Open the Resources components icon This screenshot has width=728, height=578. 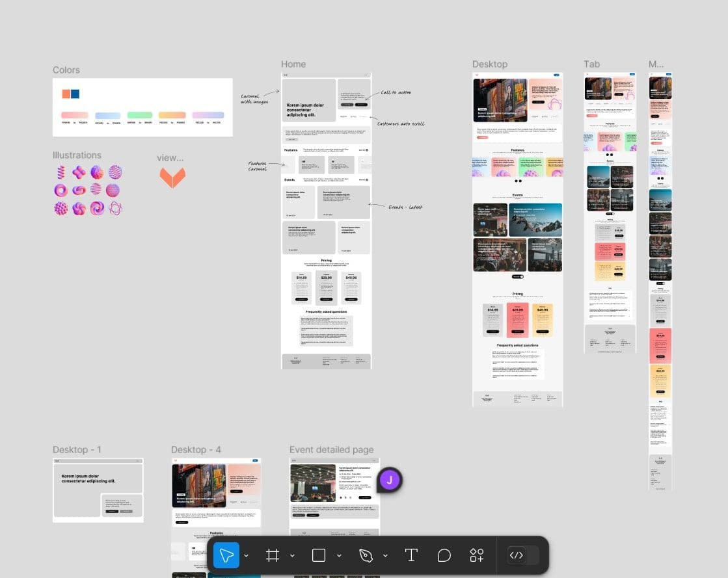(x=477, y=555)
